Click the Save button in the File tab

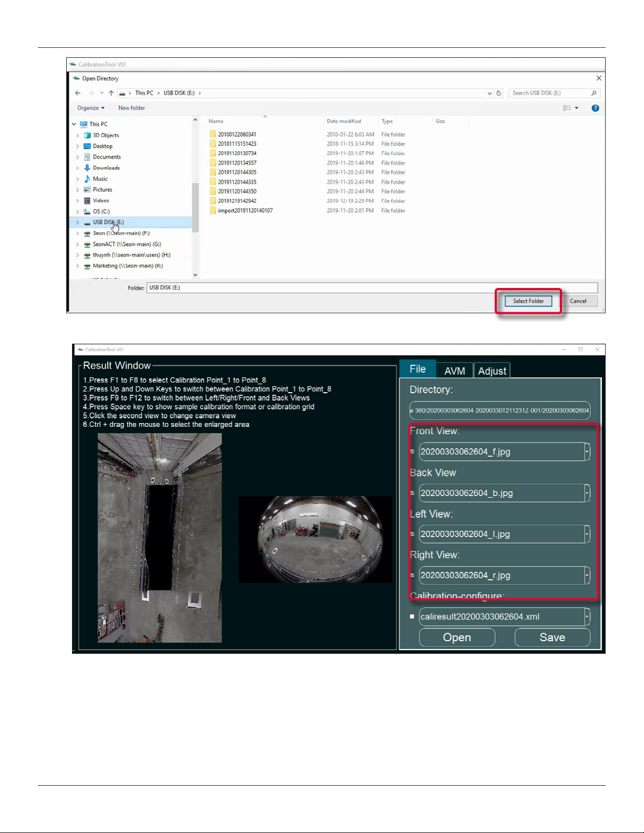(553, 637)
